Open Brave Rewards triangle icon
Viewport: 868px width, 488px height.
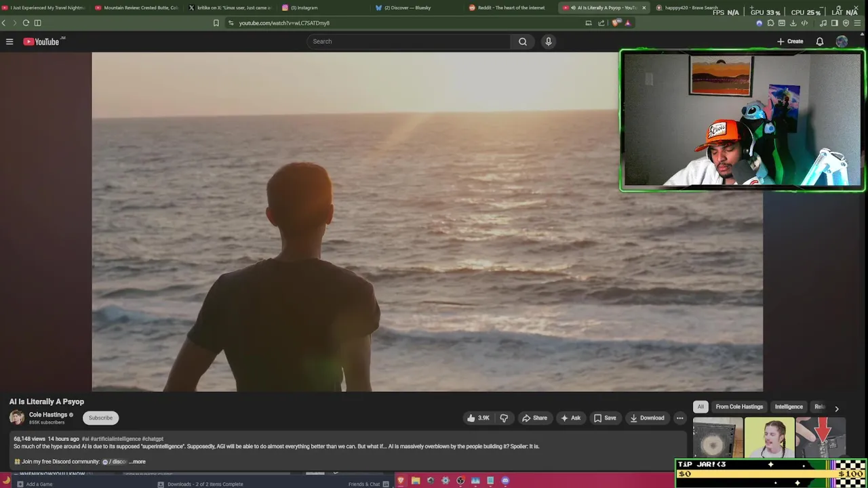tap(628, 23)
